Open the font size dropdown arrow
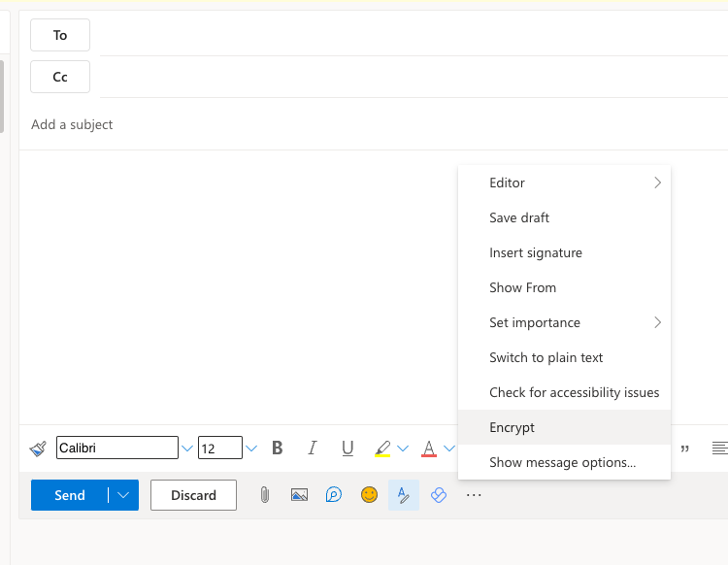The image size is (728, 565). coord(251,449)
